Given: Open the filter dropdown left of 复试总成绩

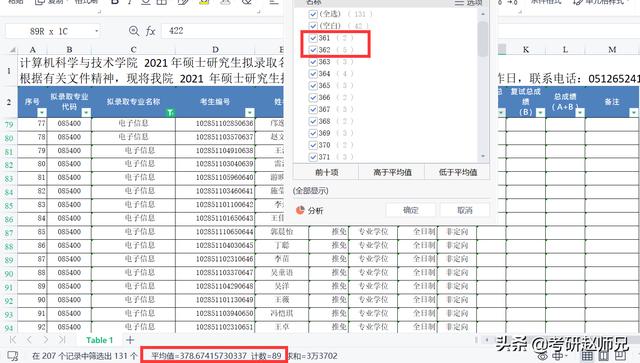Looking at the screenshot, I should [x=502, y=113].
